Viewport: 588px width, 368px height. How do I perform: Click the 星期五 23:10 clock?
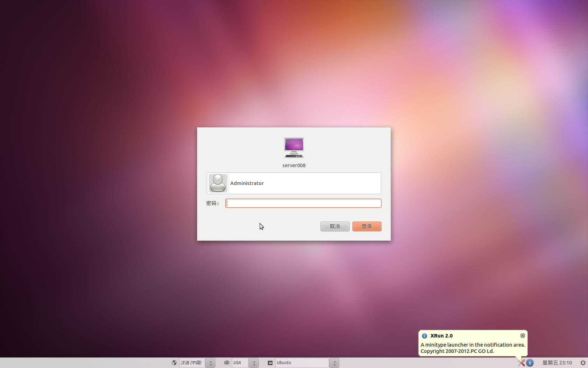pos(557,363)
